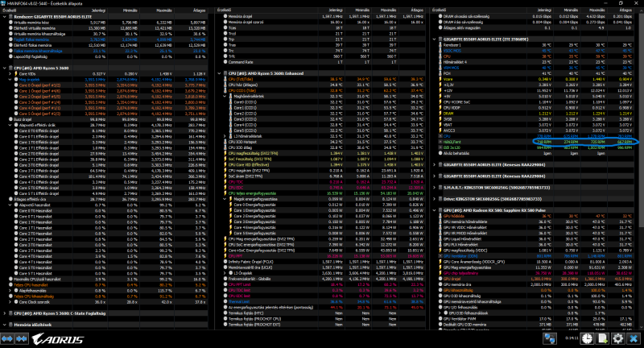Click the right panel vertical scrollbar thumb
The width and height of the screenshot is (644, 348).
coord(641,119)
